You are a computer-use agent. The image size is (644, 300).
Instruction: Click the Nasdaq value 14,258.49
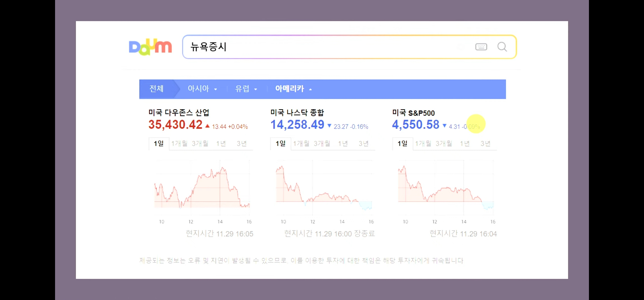tap(297, 124)
